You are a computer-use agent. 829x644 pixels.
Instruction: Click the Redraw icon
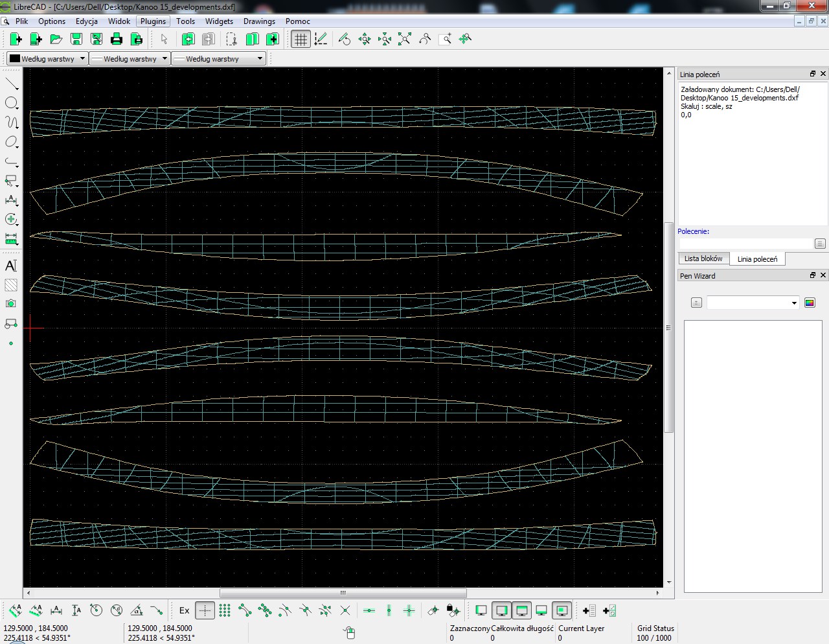pos(345,39)
